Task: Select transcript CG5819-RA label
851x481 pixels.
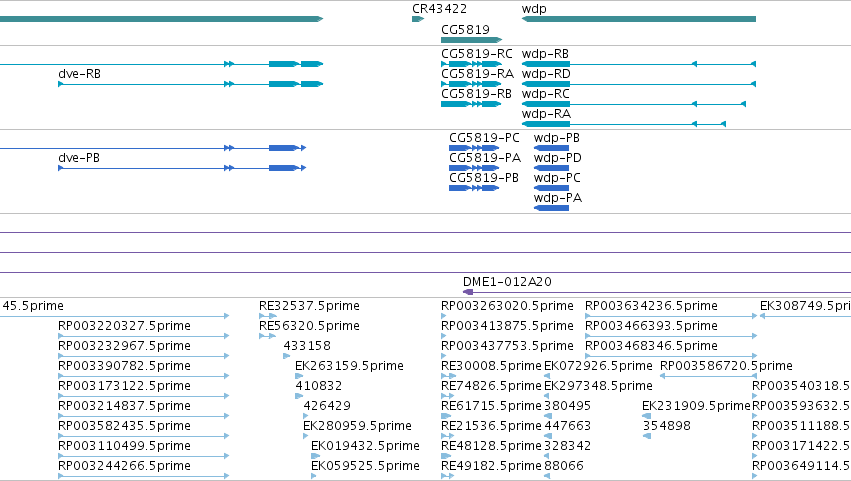Action: point(477,74)
